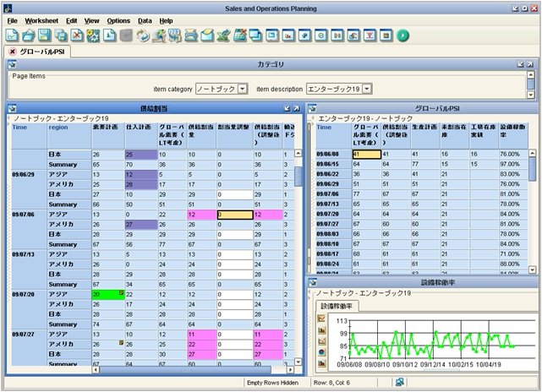542x392 pixels.
Task: Select line chart type icon beside graph
Action: [321, 318]
